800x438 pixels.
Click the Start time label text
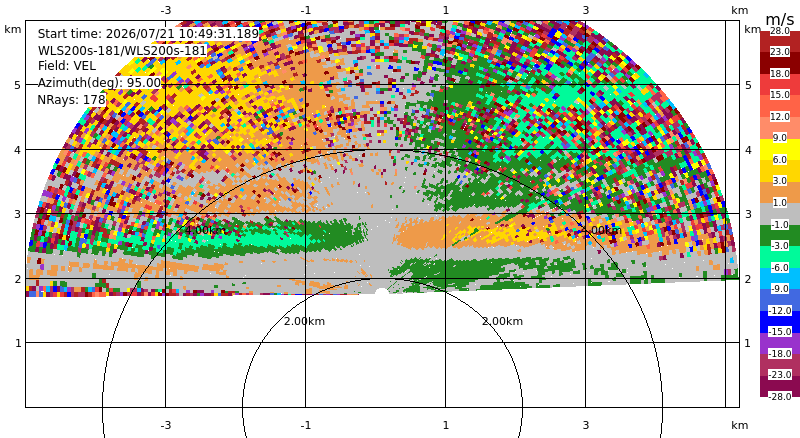point(148,34)
